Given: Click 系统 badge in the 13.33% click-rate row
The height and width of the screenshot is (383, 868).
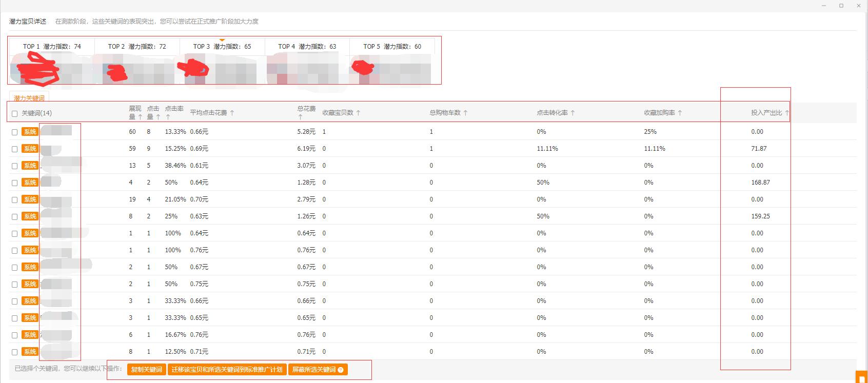Looking at the screenshot, I should coord(30,132).
